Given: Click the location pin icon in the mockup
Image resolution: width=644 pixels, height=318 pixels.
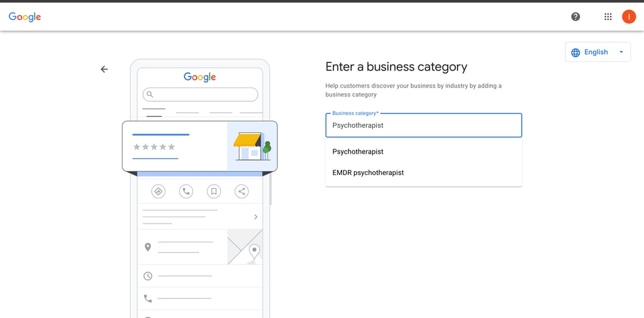Looking at the screenshot, I should [x=148, y=247].
